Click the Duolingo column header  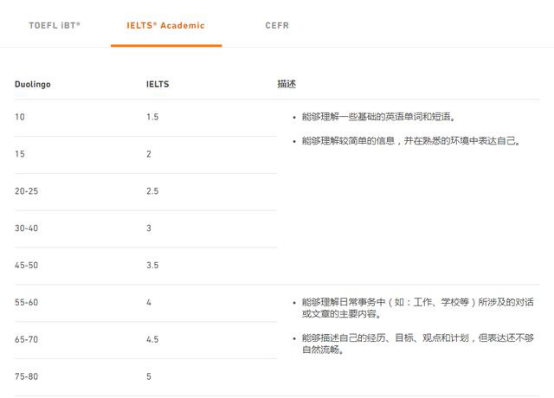pyautogui.click(x=33, y=84)
